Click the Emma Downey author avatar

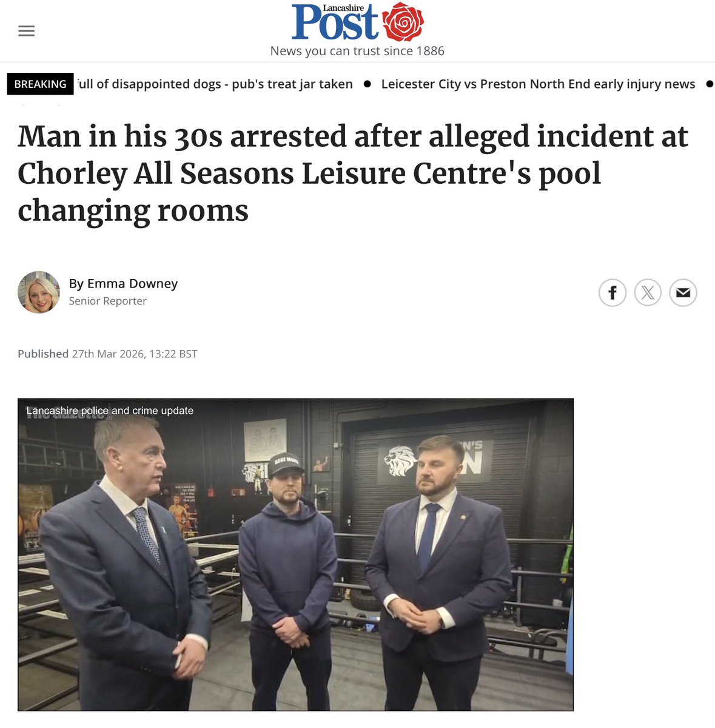point(39,292)
